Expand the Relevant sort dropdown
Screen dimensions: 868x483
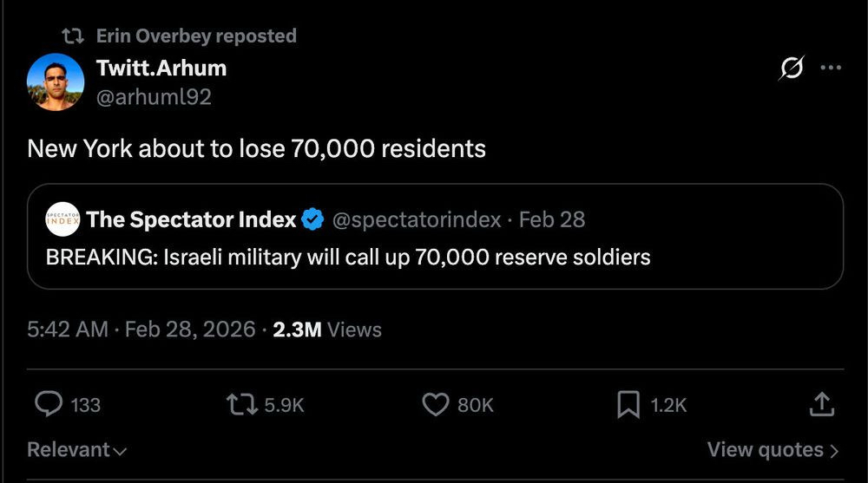click(x=77, y=450)
